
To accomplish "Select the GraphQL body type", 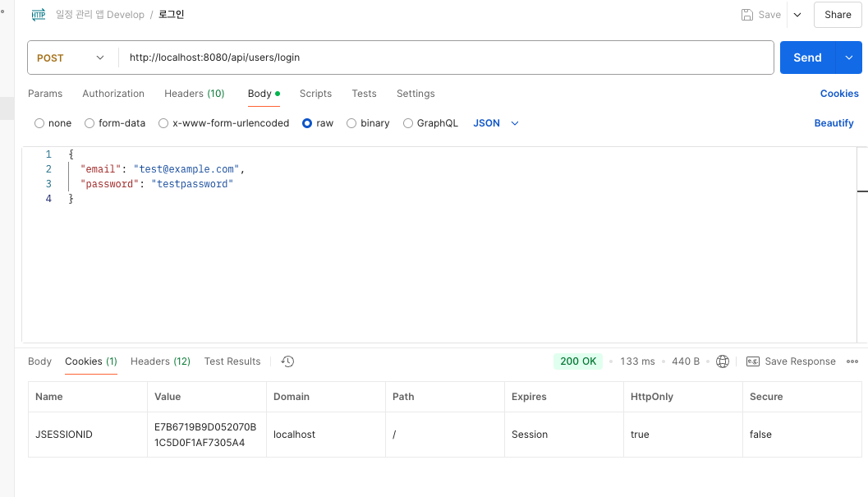I will (408, 123).
